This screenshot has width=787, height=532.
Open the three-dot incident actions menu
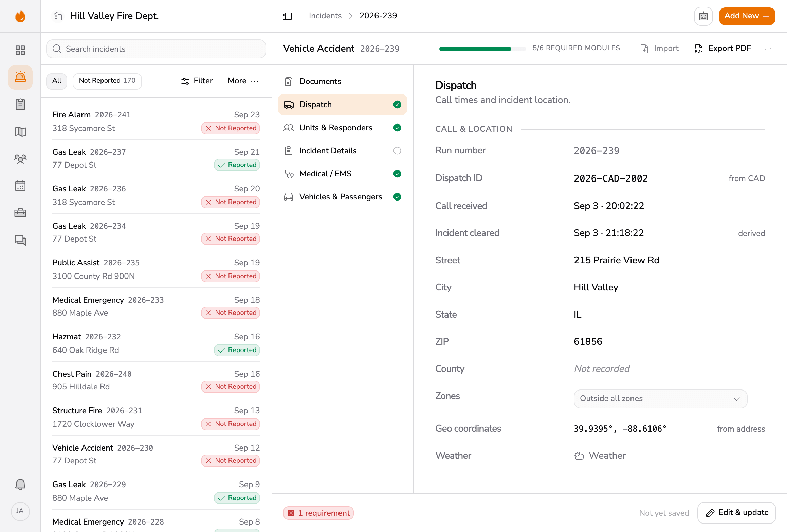(768, 49)
